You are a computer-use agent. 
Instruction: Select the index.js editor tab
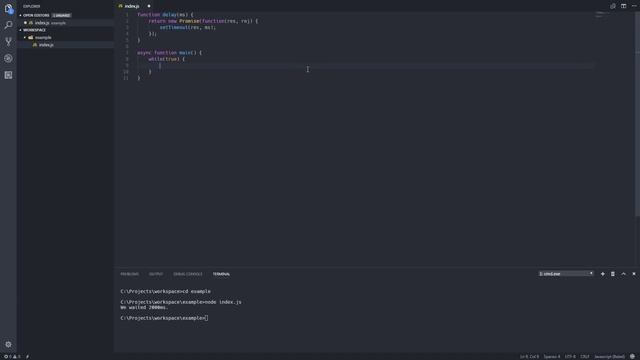tap(131, 6)
